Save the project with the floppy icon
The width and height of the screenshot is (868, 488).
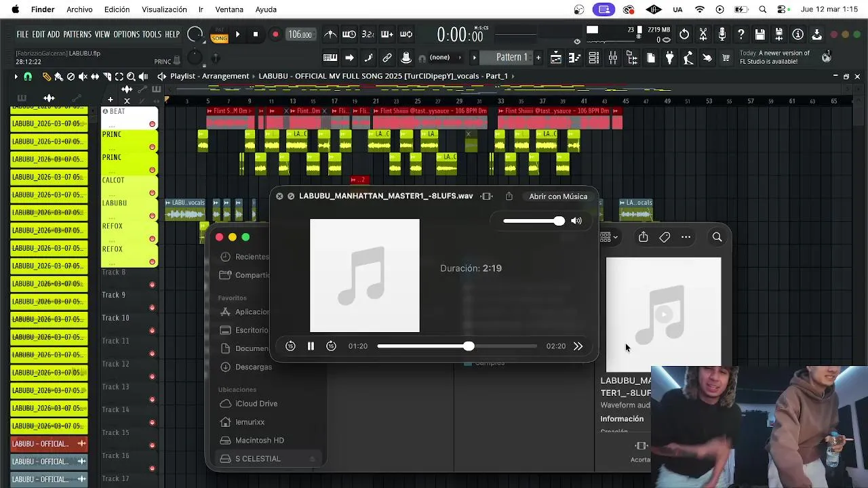pyautogui.click(x=760, y=35)
